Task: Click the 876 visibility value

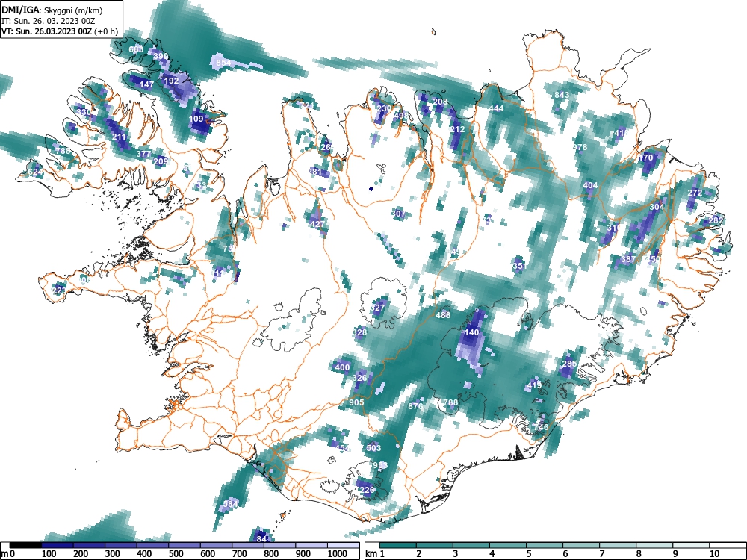Action: 416,406
